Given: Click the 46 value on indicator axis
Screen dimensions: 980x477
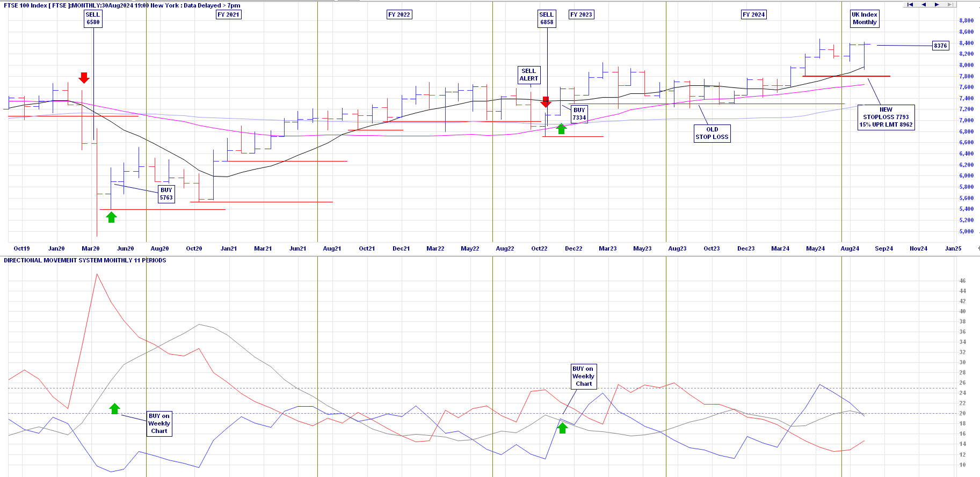Looking at the screenshot, I should pyautogui.click(x=962, y=281).
